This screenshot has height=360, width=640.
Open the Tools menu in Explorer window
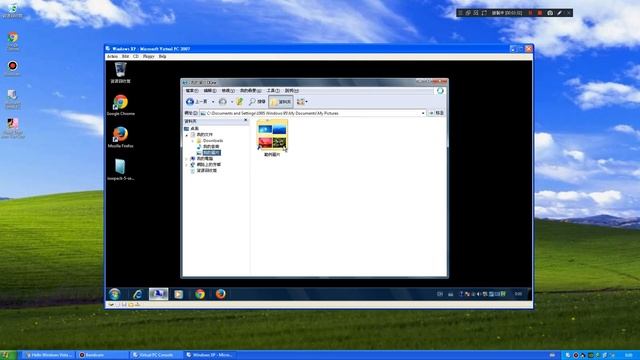273,91
